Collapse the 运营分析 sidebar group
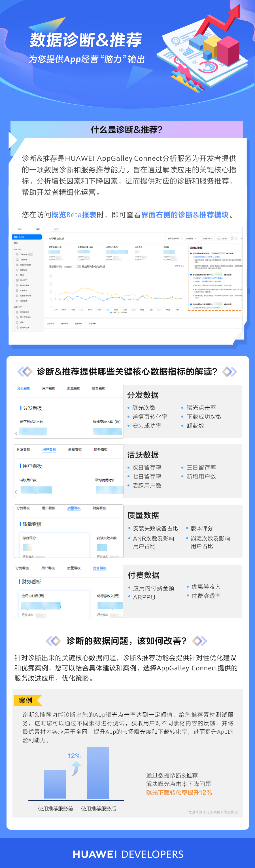 (39, 307)
